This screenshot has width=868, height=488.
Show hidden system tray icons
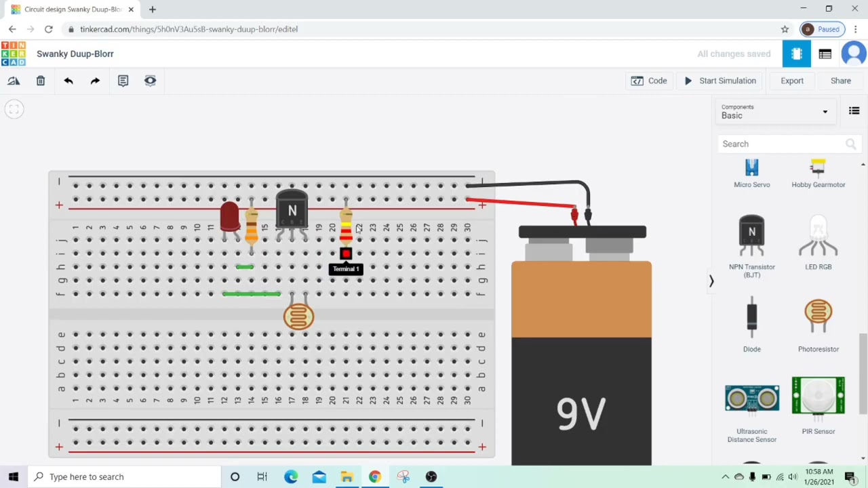[725, 476]
